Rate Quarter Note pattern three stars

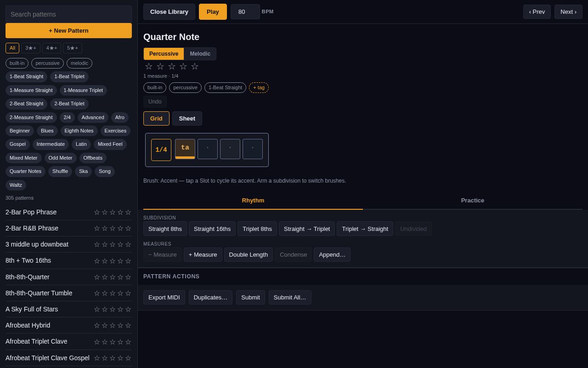click(172, 67)
